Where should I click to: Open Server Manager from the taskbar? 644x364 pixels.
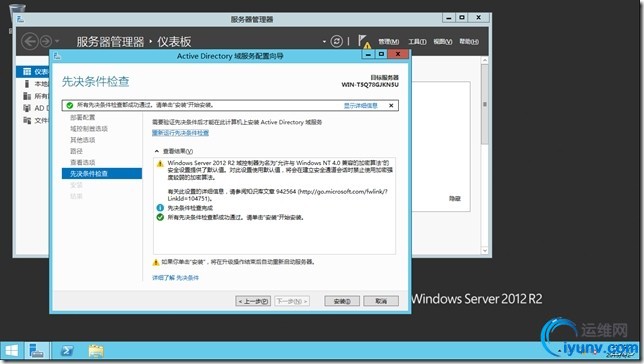click(x=37, y=351)
